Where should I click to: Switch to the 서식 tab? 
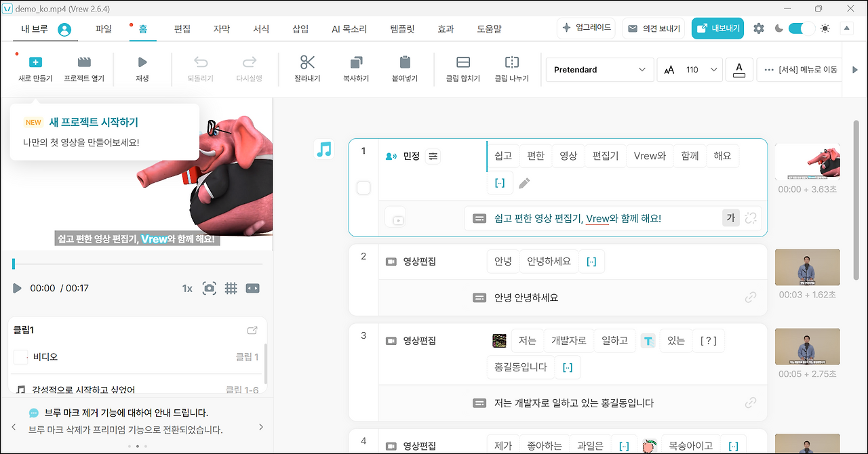(261, 29)
